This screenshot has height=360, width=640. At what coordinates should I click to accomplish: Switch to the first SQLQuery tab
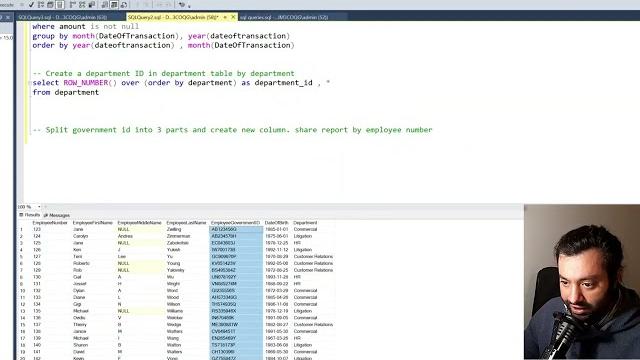[62, 17]
